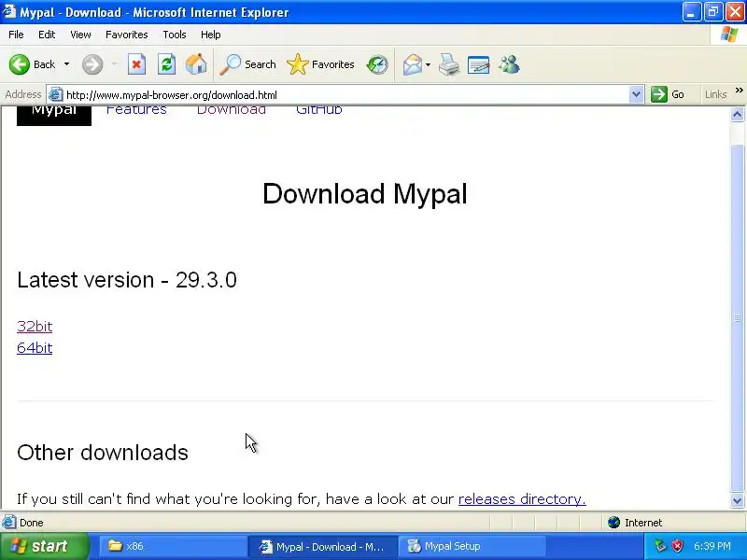Viewport: 747px width, 560px height.
Task: Open the Favorites menu in menu bar
Action: coord(127,35)
